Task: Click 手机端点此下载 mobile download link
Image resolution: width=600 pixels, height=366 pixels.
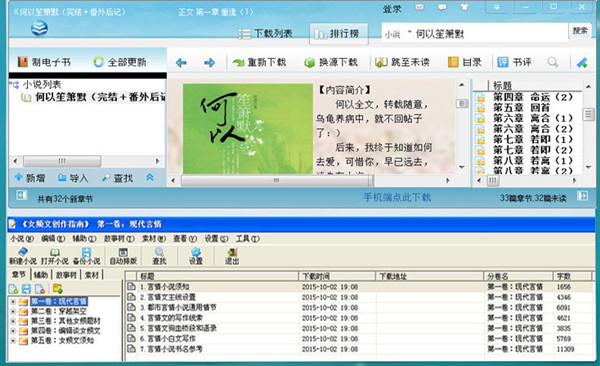Action: pos(397,197)
